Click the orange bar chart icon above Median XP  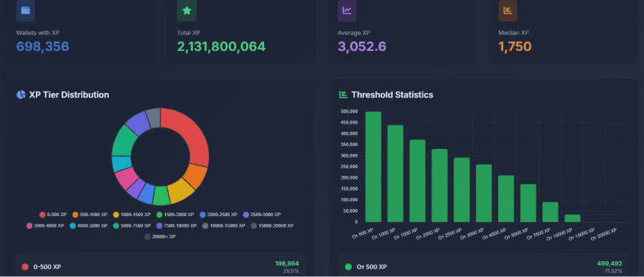(x=507, y=10)
